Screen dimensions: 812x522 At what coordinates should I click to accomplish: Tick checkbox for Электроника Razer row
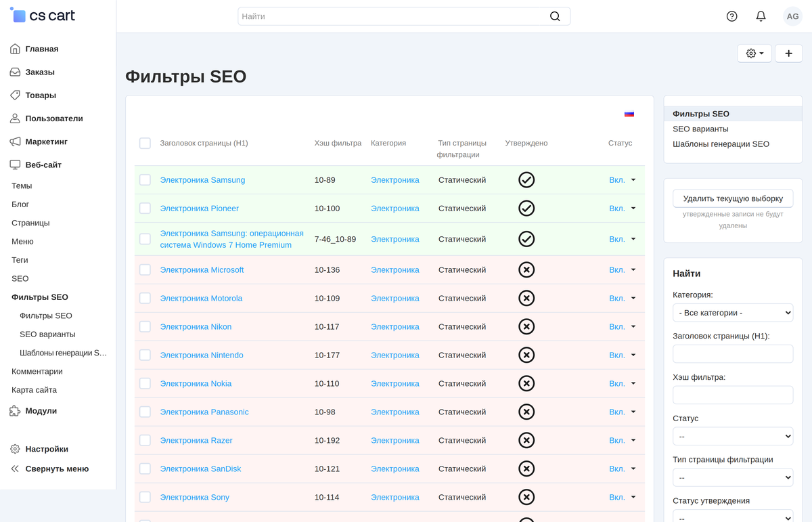coord(145,441)
